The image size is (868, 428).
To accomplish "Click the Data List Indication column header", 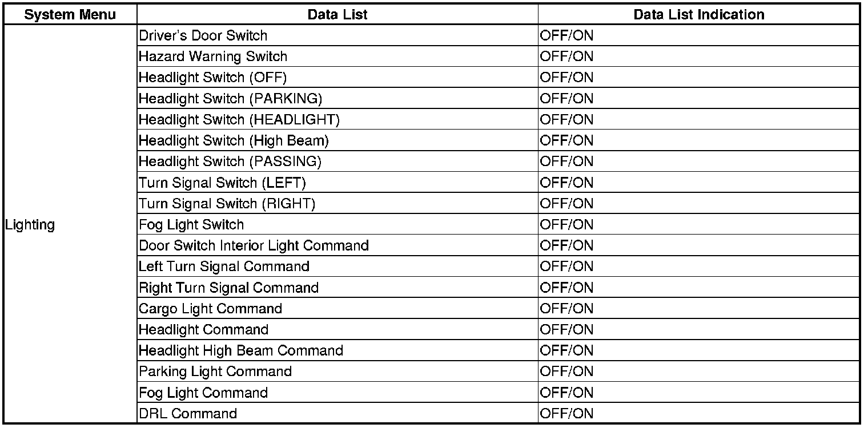I will pos(698,15).
